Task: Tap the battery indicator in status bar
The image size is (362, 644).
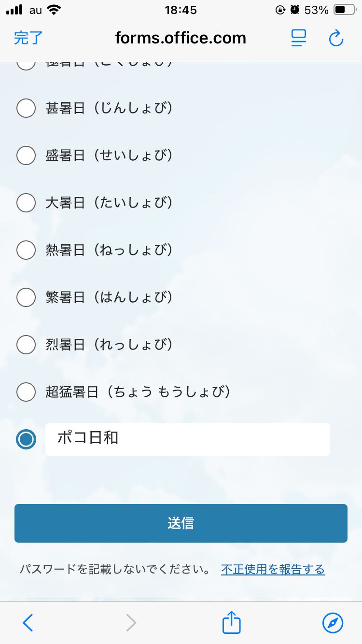Action: (345, 10)
